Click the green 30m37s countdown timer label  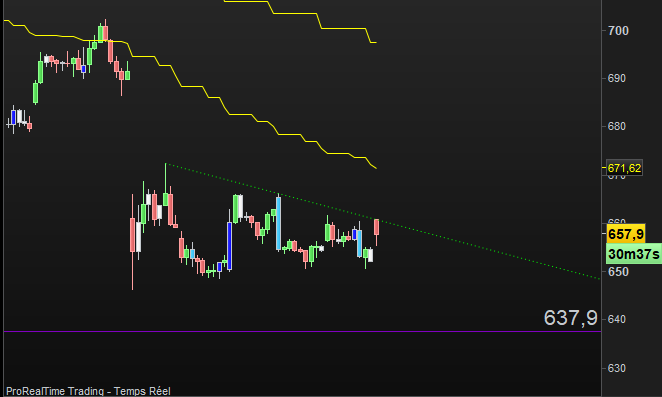click(633, 254)
